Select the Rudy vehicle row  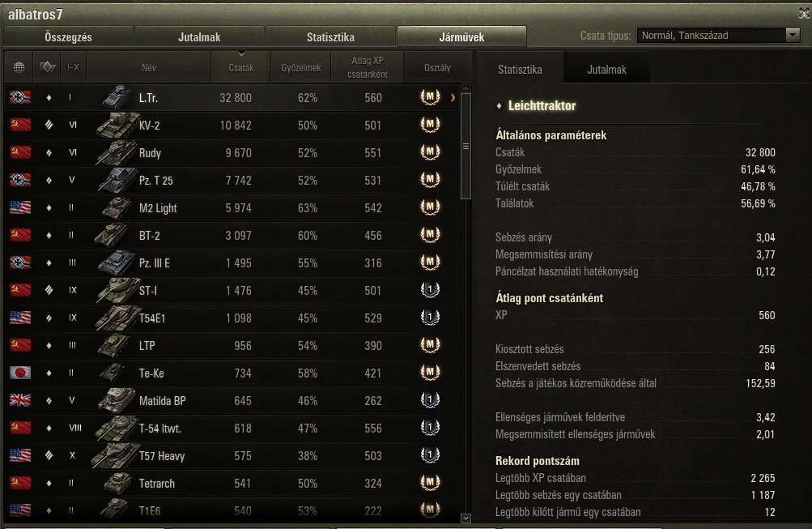click(232, 153)
